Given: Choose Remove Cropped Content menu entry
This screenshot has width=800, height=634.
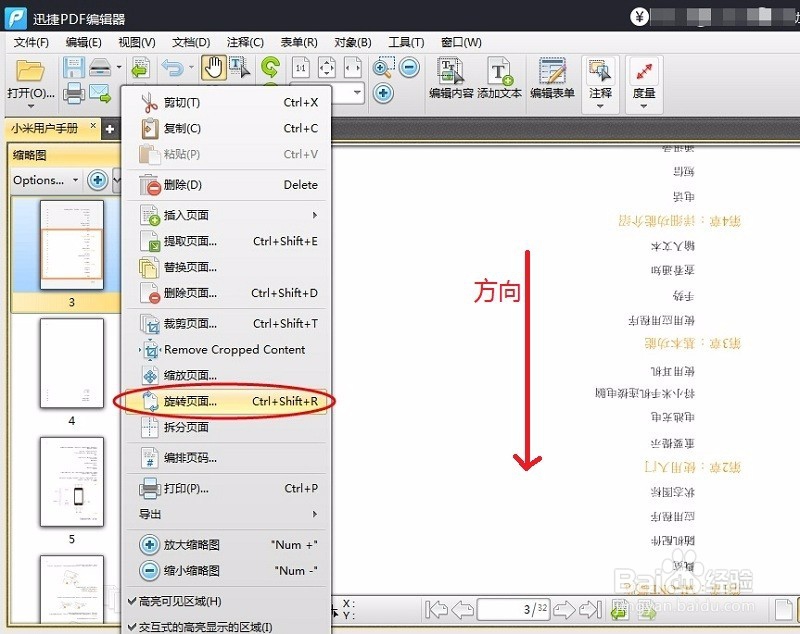Looking at the screenshot, I should point(226,350).
